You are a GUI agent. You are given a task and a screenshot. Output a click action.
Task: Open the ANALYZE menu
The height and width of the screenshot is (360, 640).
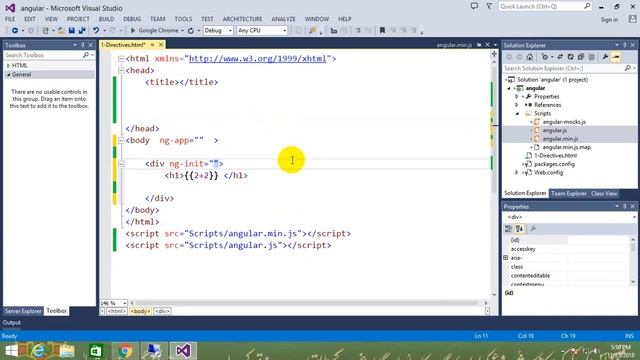[283, 19]
